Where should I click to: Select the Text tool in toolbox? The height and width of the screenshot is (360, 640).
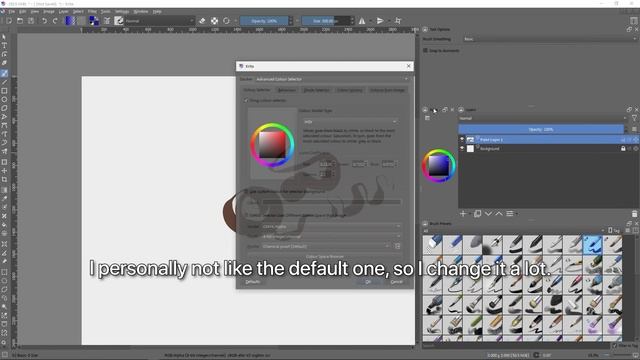4,45
